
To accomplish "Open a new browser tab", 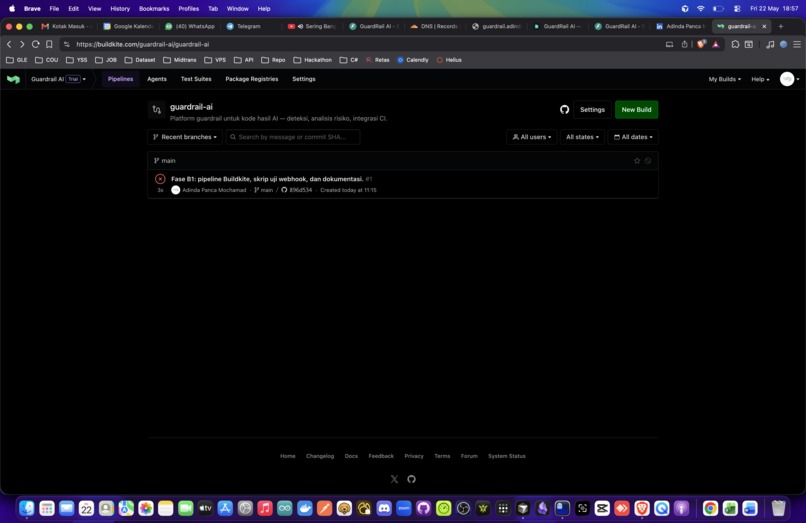I will (x=780, y=26).
